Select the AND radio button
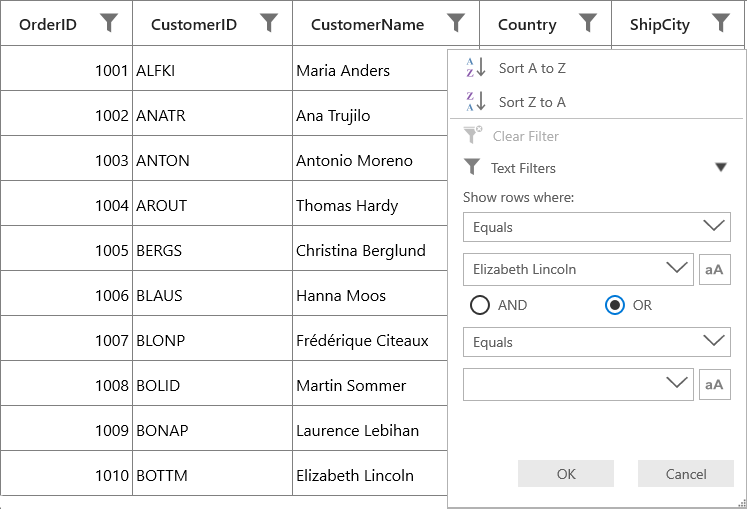 click(x=480, y=305)
